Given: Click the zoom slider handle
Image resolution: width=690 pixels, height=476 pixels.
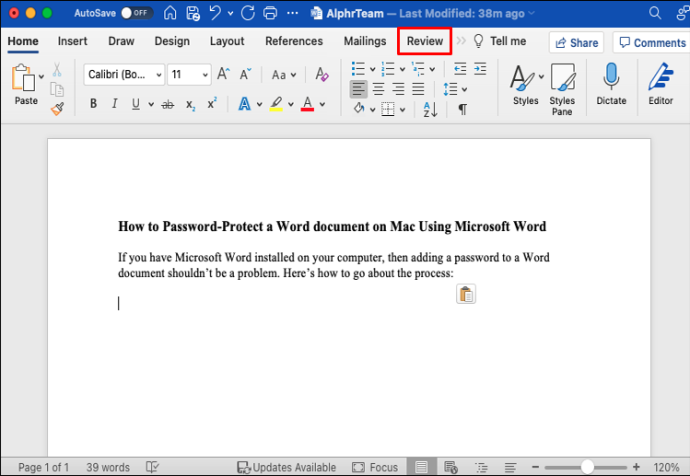Looking at the screenshot, I should (587, 467).
